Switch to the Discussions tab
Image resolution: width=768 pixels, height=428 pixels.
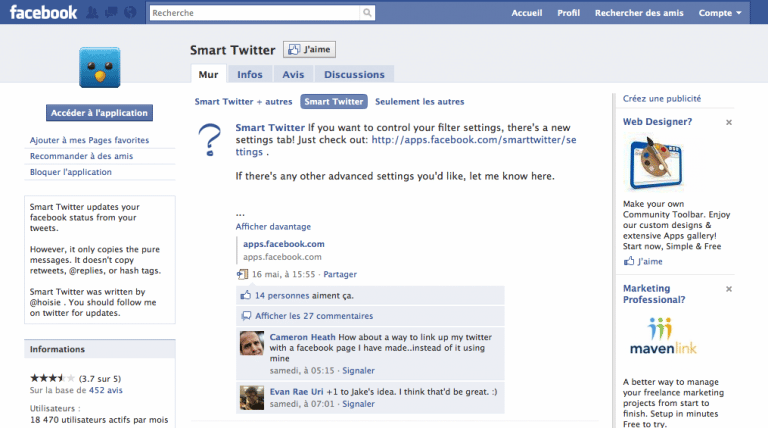point(354,74)
